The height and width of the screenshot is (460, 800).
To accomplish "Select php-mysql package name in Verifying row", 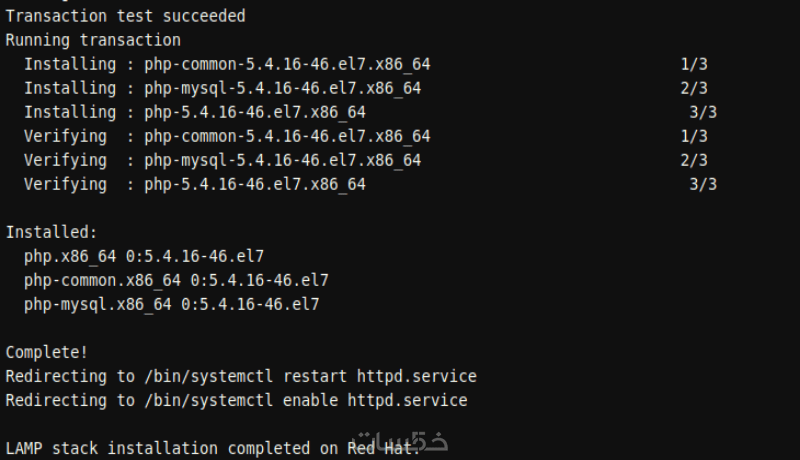I will 282,160.
